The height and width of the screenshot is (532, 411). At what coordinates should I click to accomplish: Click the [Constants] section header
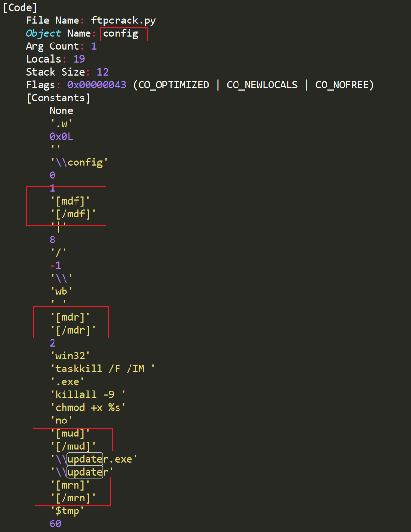58,98
